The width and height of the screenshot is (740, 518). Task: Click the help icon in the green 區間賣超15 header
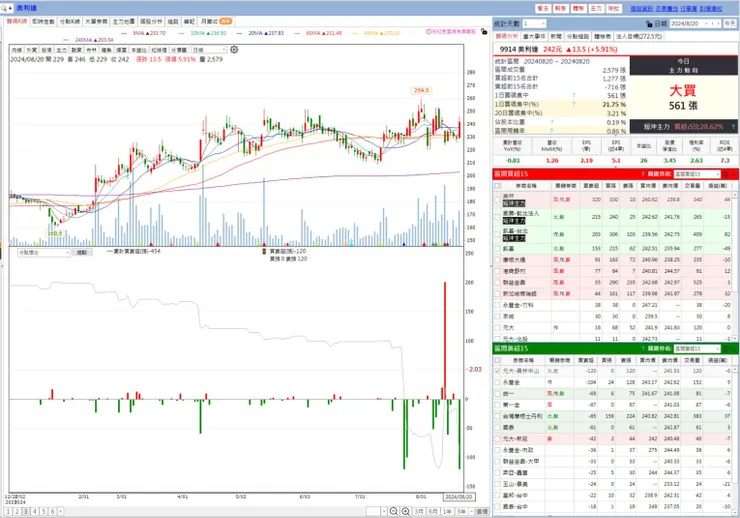[643, 349]
